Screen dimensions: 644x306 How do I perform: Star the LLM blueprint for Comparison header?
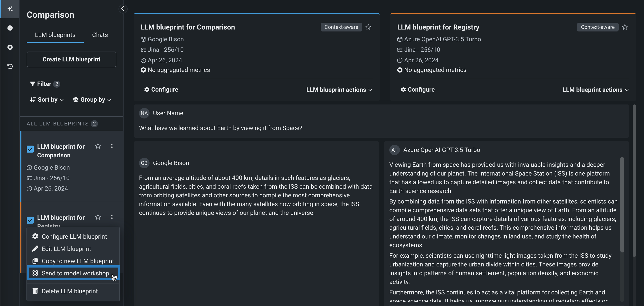coord(368,27)
